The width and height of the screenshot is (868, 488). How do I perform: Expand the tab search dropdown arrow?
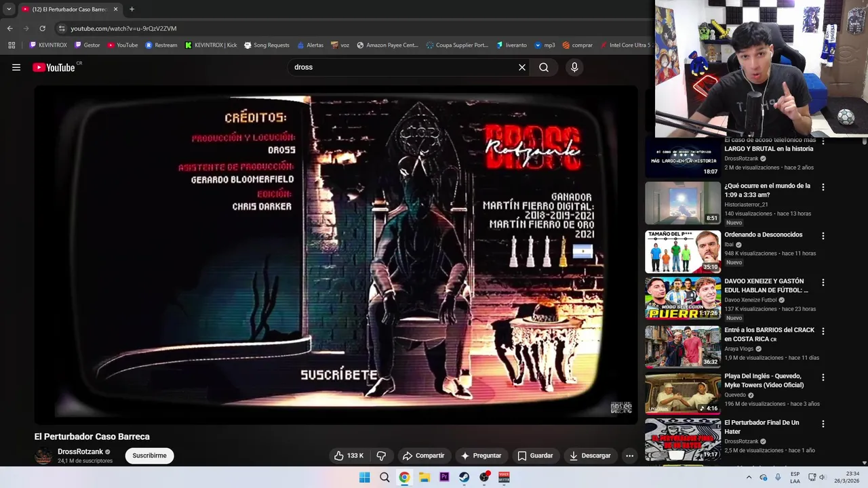(9, 9)
